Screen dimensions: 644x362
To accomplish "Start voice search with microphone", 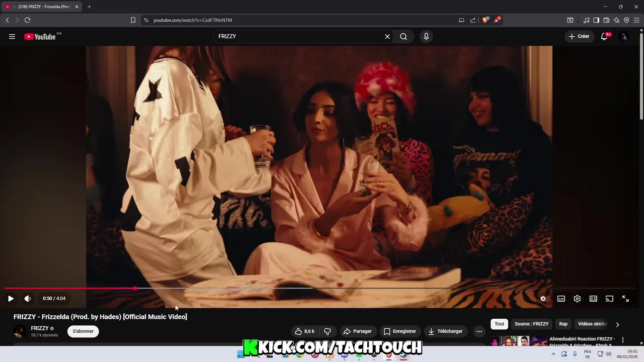I will click(426, 36).
